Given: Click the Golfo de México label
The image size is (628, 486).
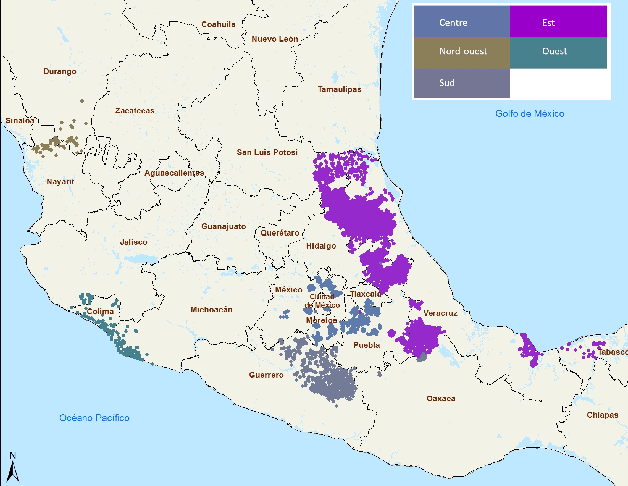Looking at the screenshot, I should point(529,114).
